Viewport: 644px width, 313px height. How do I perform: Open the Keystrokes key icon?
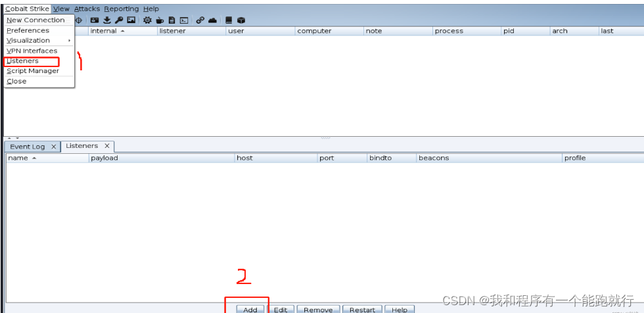click(119, 20)
